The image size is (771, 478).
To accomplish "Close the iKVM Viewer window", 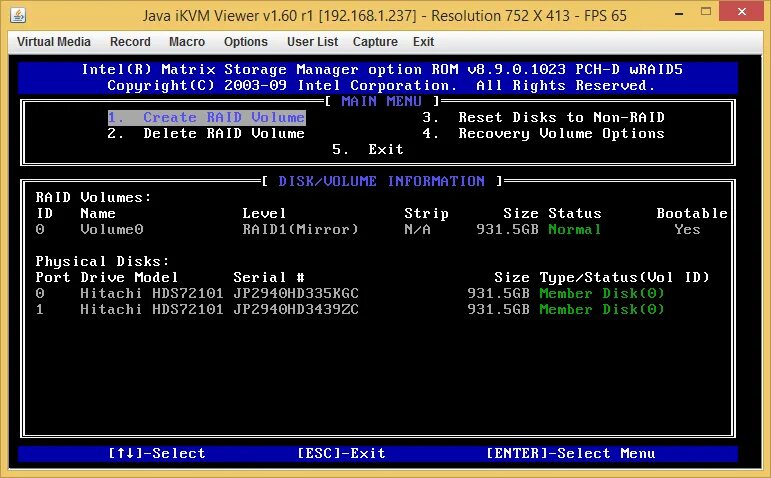I will click(742, 11).
